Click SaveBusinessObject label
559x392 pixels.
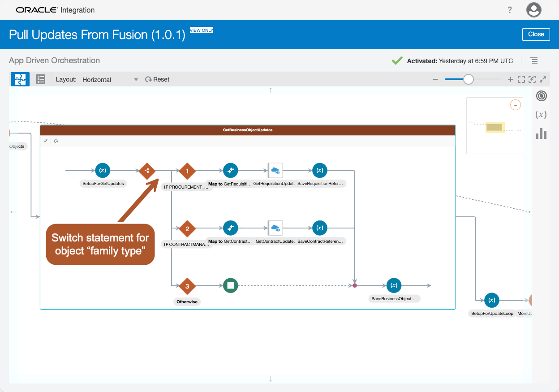point(394,298)
